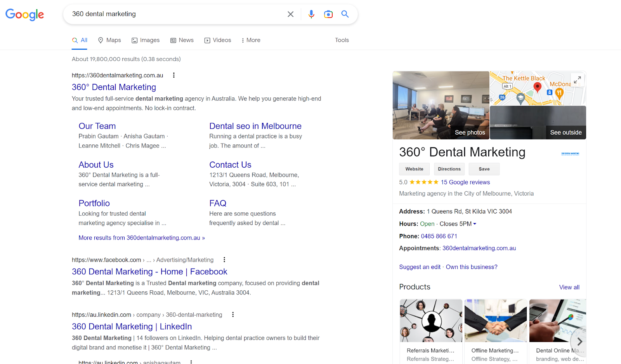Screen dimensions: 621x364
Task: Click the 360 Dental Marketing business logo
Action: [570, 154]
